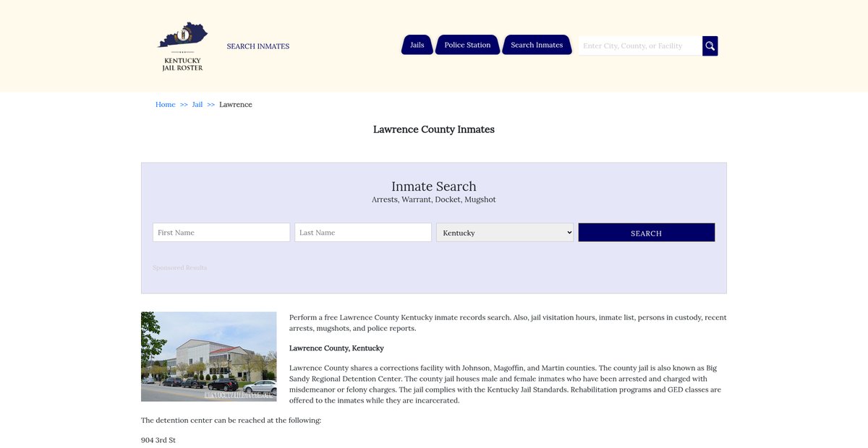The width and height of the screenshot is (868, 448).
Task: Click the Lawrence breadcrumb item
Action: [x=236, y=105]
